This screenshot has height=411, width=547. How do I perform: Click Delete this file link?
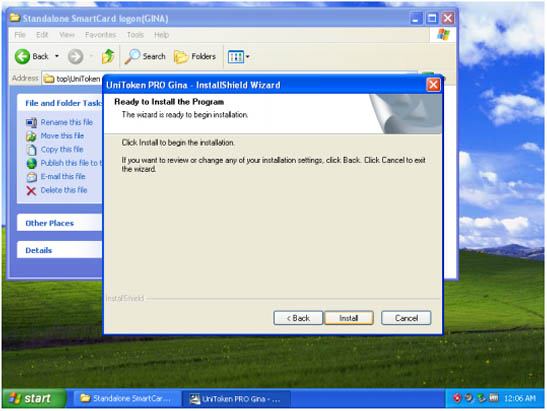[64, 190]
